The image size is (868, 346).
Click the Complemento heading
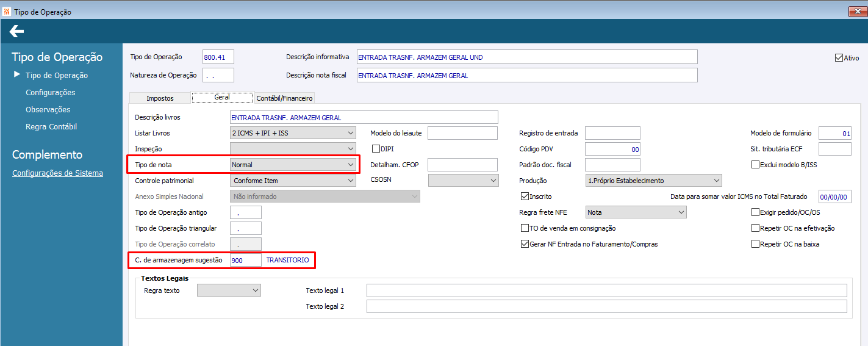(47, 155)
